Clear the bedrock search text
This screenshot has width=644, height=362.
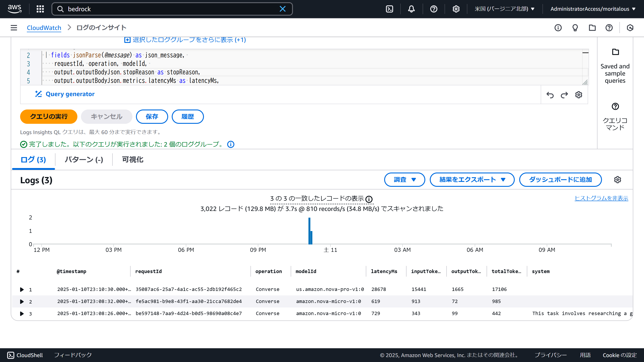coord(282,9)
